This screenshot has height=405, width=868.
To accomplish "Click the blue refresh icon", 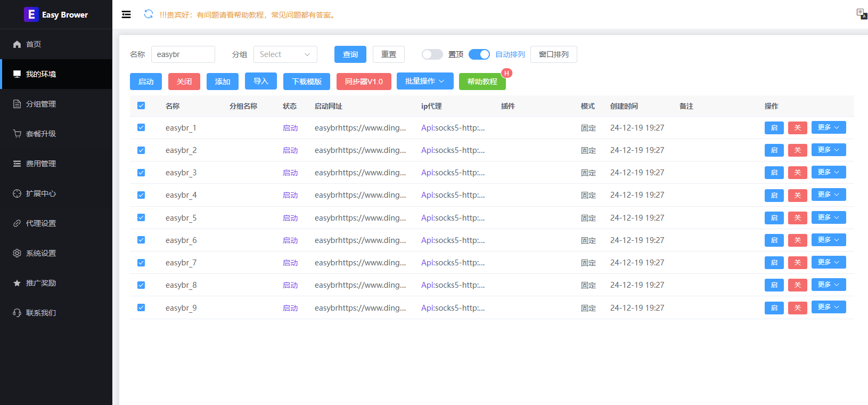I will click(x=149, y=14).
